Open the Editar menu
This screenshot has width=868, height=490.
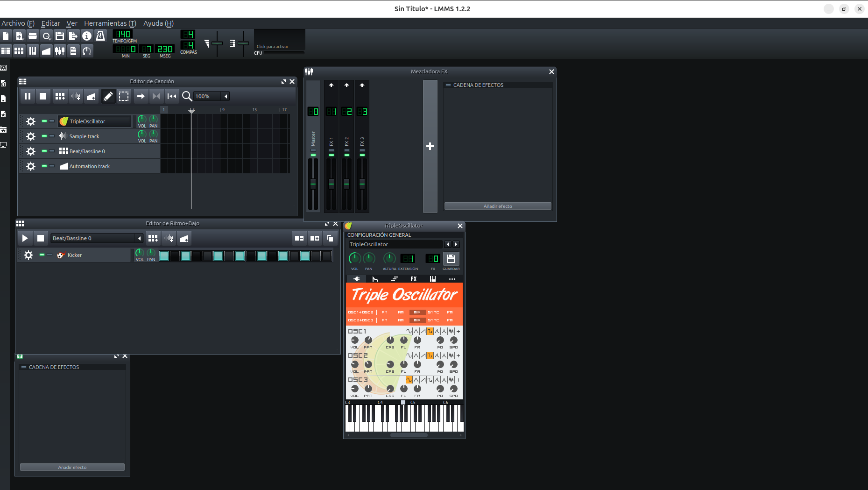(x=50, y=23)
